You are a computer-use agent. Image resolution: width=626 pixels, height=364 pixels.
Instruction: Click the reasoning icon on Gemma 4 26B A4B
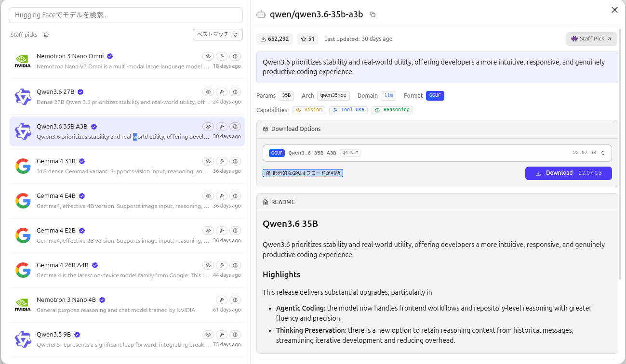235,265
